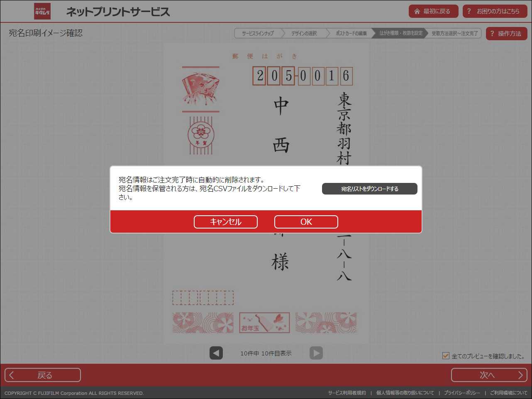Click the right arrow for the next address preview

[x=316, y=353]
